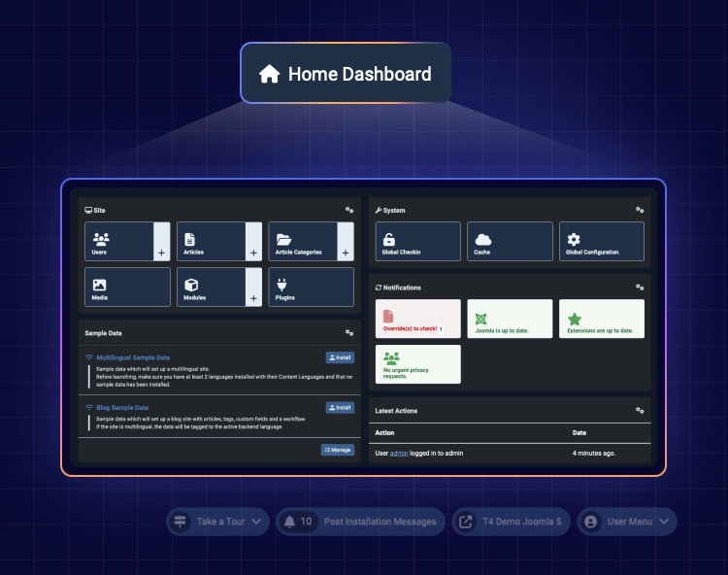Install Multilingual Sample Data
728x575 pixels.
click(x=340, y=357)
